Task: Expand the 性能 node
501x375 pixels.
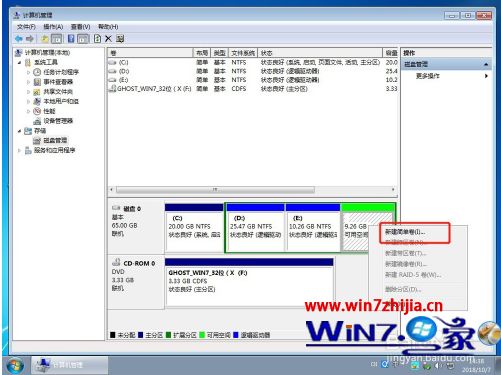Action: pos(28,111)
